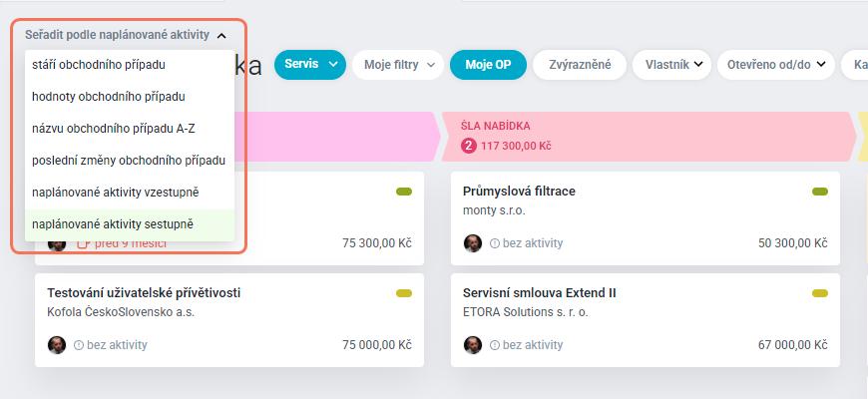This screenshot has width=868, height=399.
Task: Expand the 'Moje filtry' dropdown
Action: [x=398, y=65]
